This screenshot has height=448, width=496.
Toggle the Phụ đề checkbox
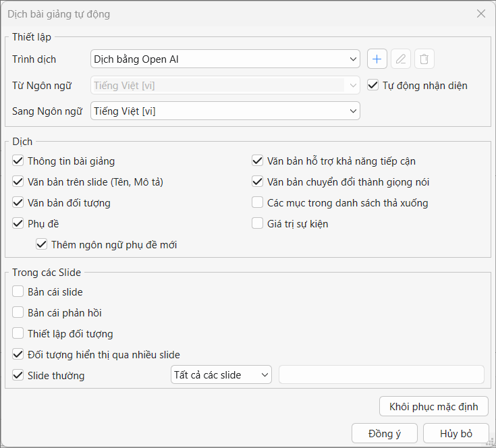[x=18, y=223]
